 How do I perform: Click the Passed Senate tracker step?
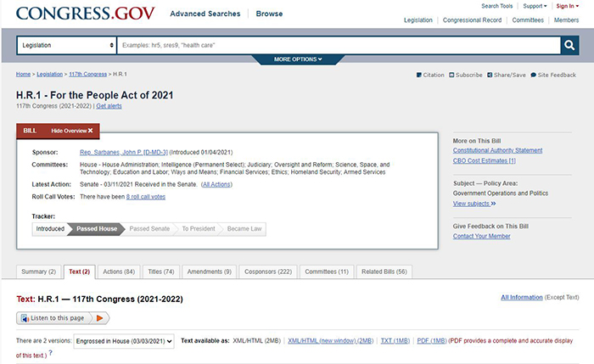[149, 229]
